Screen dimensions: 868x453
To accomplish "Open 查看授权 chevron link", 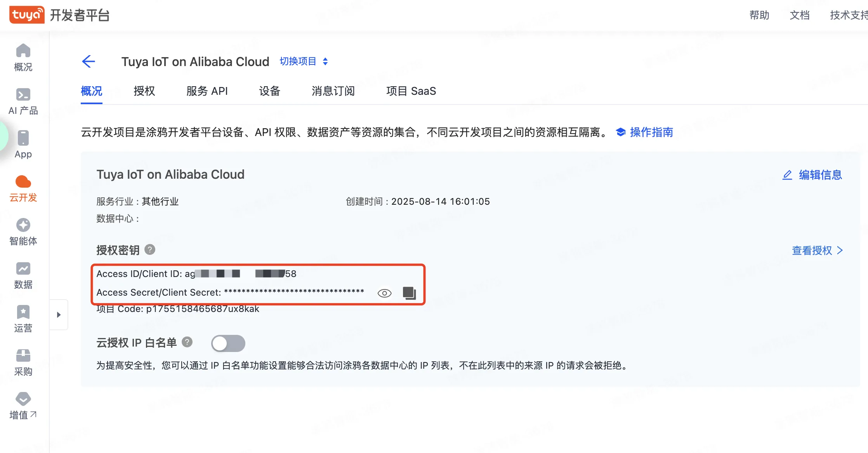I will tap(817, 251).
